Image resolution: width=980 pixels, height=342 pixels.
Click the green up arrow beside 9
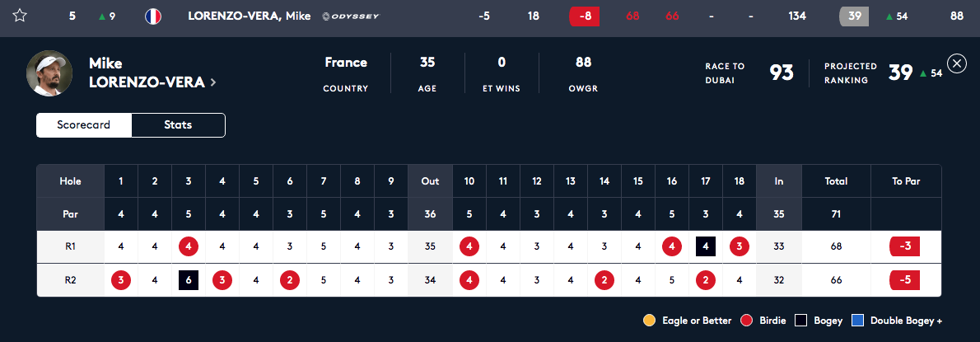pos(102,16)
